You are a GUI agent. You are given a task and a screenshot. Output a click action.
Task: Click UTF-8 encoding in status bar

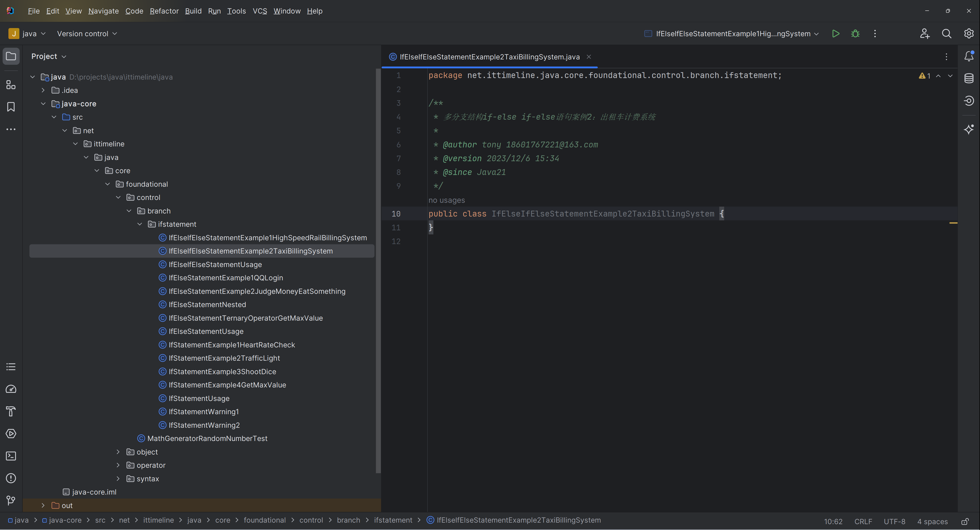point(894,521)
